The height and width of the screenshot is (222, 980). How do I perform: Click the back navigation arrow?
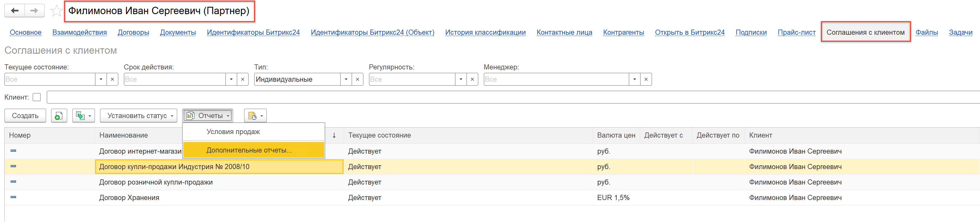pyautogui.click(x=15, y=11)
